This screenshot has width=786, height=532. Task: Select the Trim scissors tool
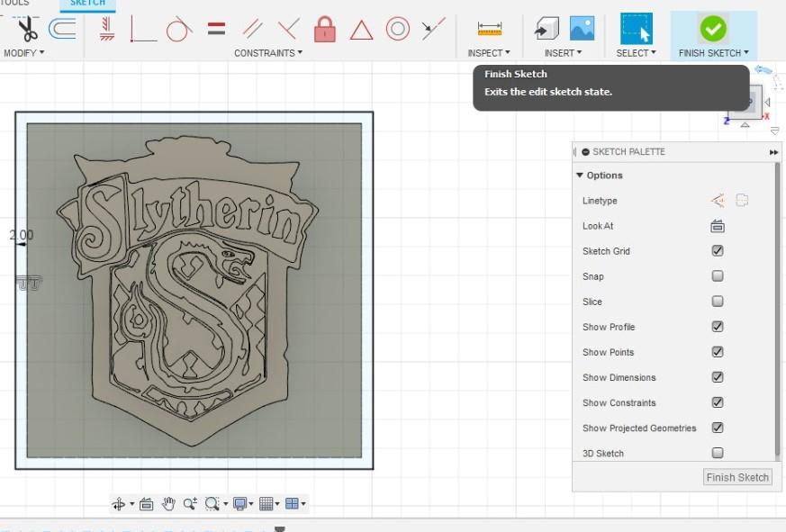(27, 29)
